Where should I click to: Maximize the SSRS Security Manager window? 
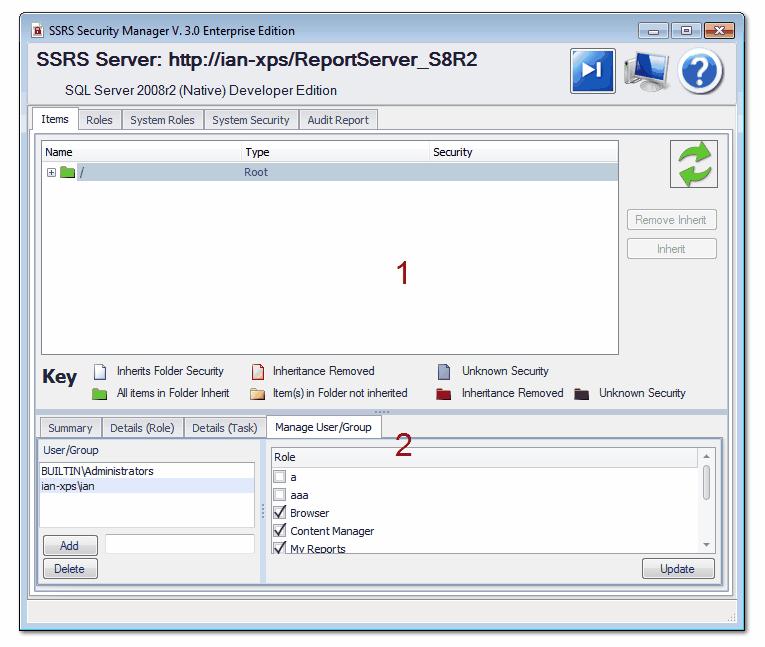tap(686, 31)
